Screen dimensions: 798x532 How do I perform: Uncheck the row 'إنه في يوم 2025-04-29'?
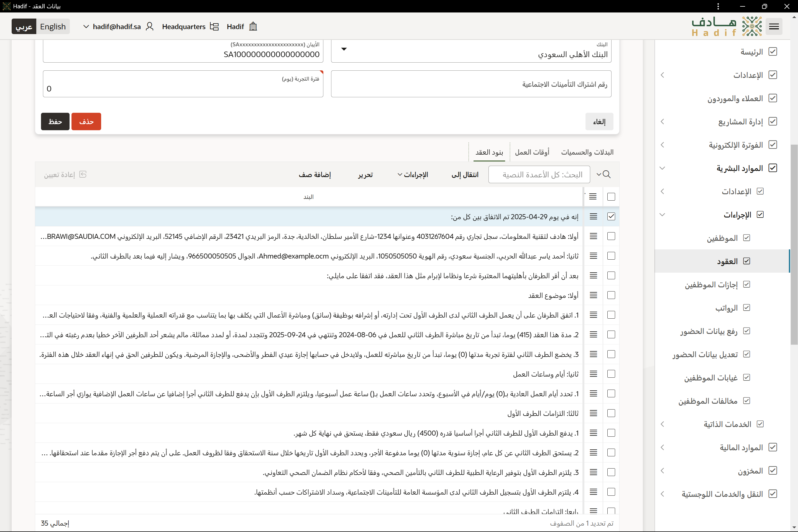[611, 216]
